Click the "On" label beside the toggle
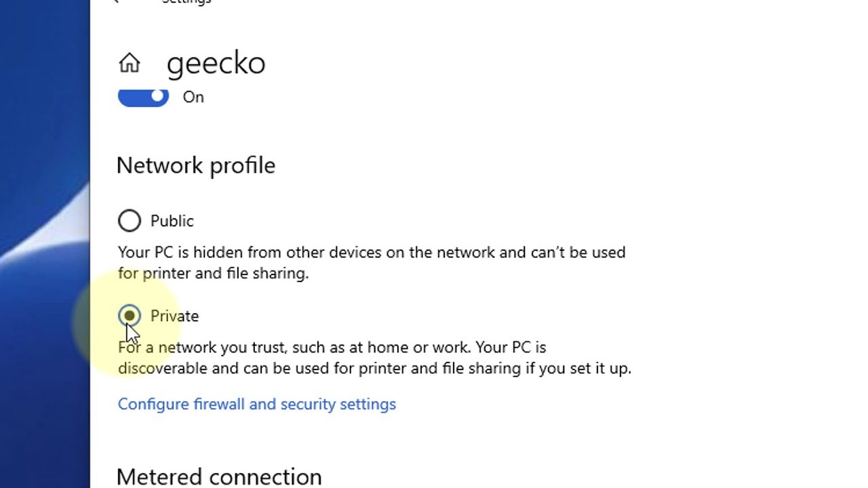Screen dimensions: 868x488 coord(193,97)
